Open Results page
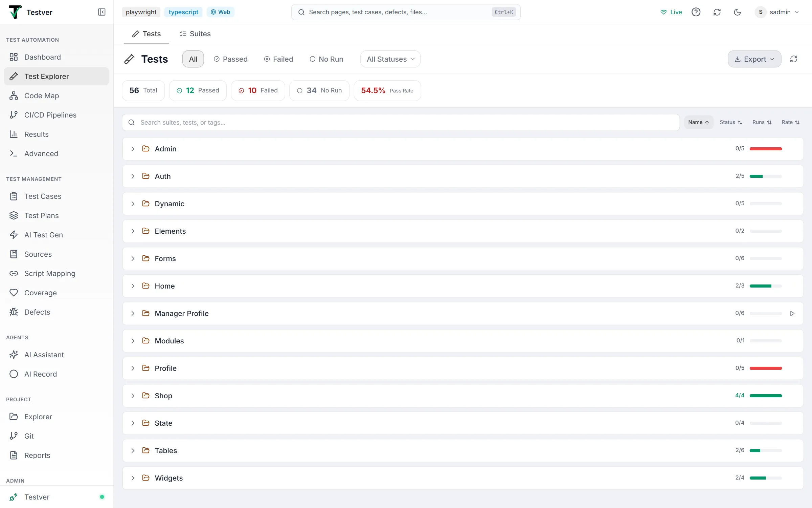Image resolution: width=812 pixels, height=508 pixels. [x=57, y=134]
